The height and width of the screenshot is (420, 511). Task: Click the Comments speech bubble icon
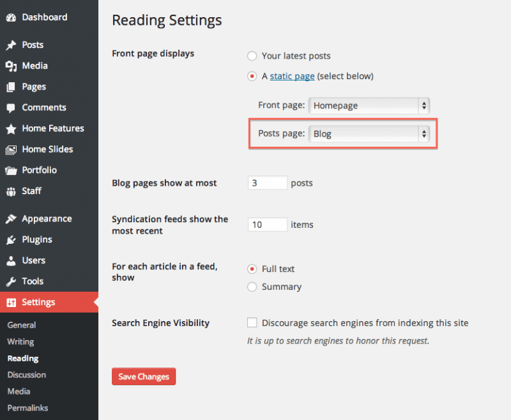coord(11,108)
